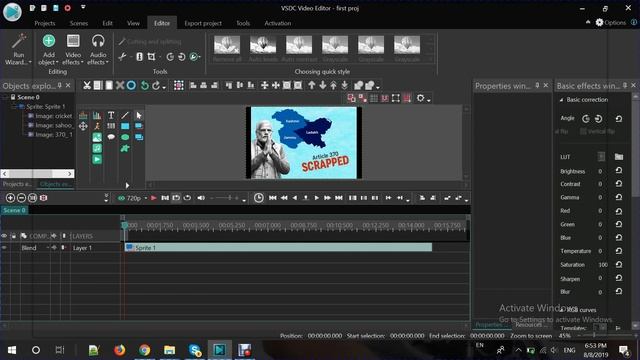Click the crop tool in Tools group

(x=151, y=57)
